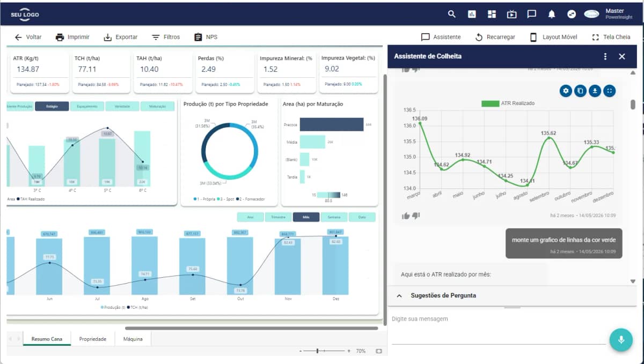Screen dimensions: 644x364
Task: Go back with the Voltar button
Action: tap(28, 37)
